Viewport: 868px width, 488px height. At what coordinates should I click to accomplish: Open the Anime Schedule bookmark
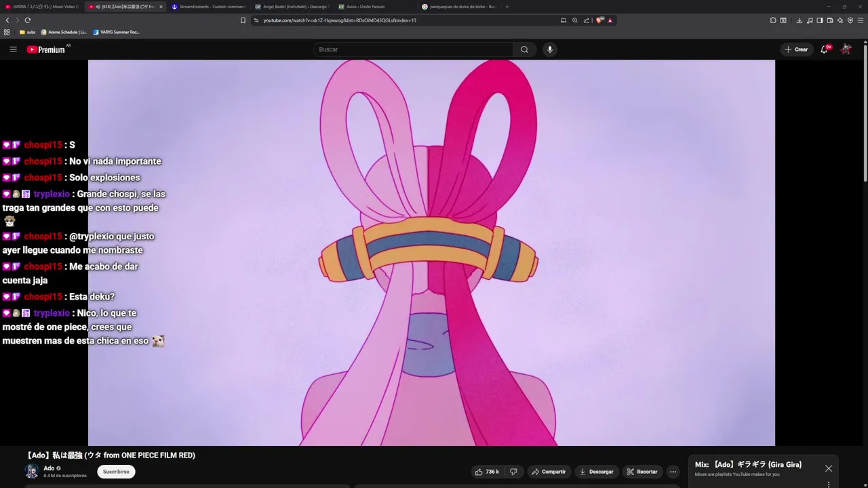(64, 32)
